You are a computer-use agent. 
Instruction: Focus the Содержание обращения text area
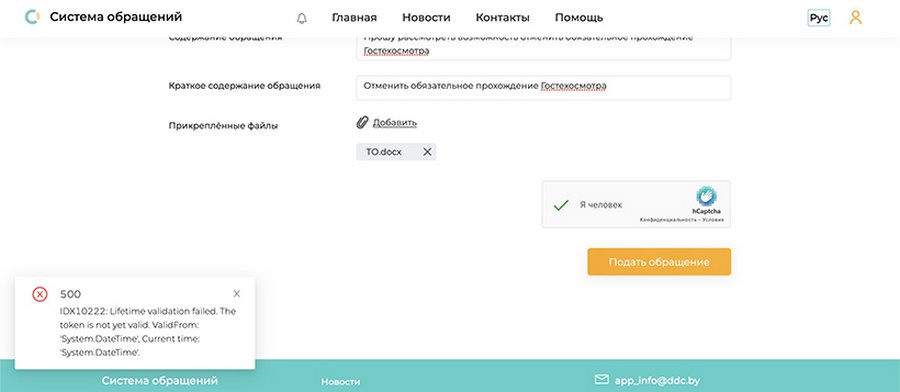[x=543, y=48]
